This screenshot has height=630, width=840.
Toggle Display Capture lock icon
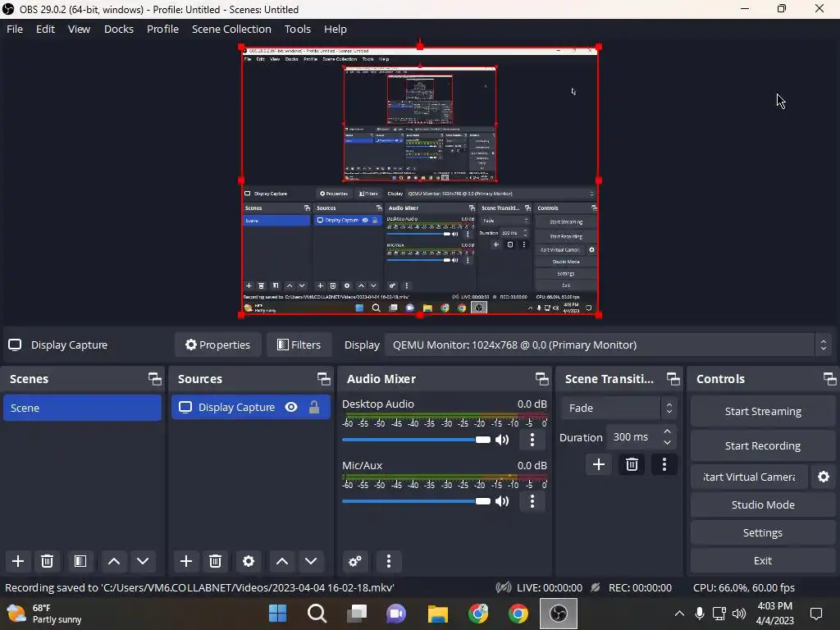point(314,407)
